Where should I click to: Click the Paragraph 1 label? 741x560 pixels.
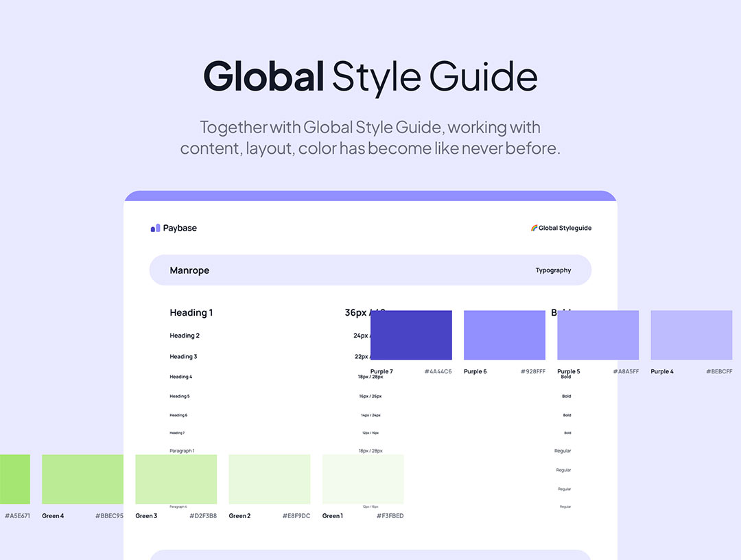tap(182, 451)
